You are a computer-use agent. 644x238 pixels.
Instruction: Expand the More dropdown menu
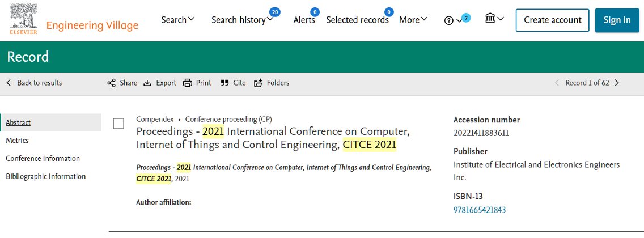pos(413,19)
